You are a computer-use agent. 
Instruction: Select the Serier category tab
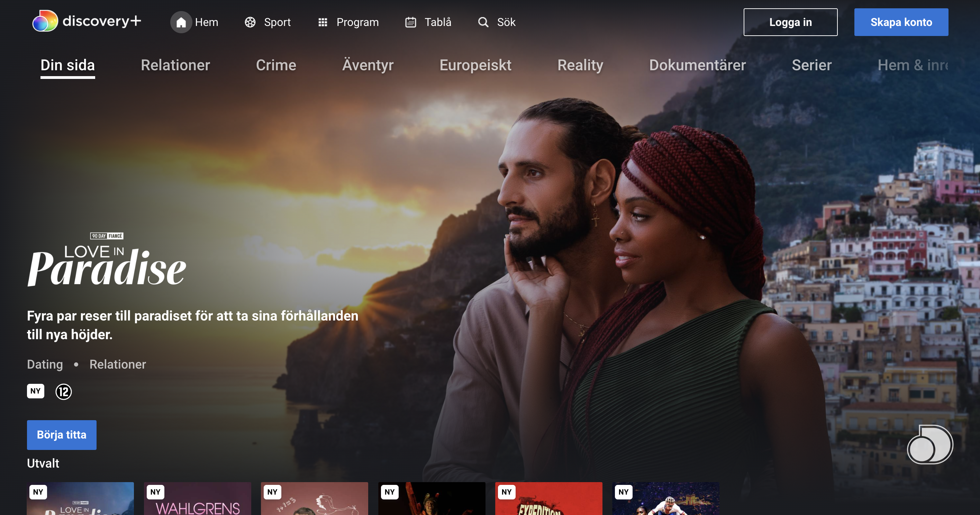[x=811, y=65]
